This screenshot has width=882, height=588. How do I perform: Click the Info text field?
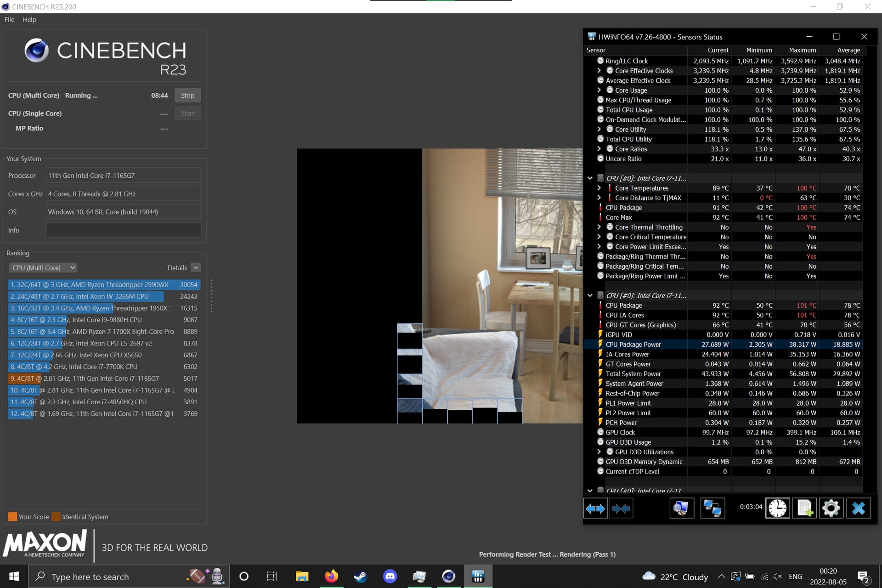pos(123,230)
